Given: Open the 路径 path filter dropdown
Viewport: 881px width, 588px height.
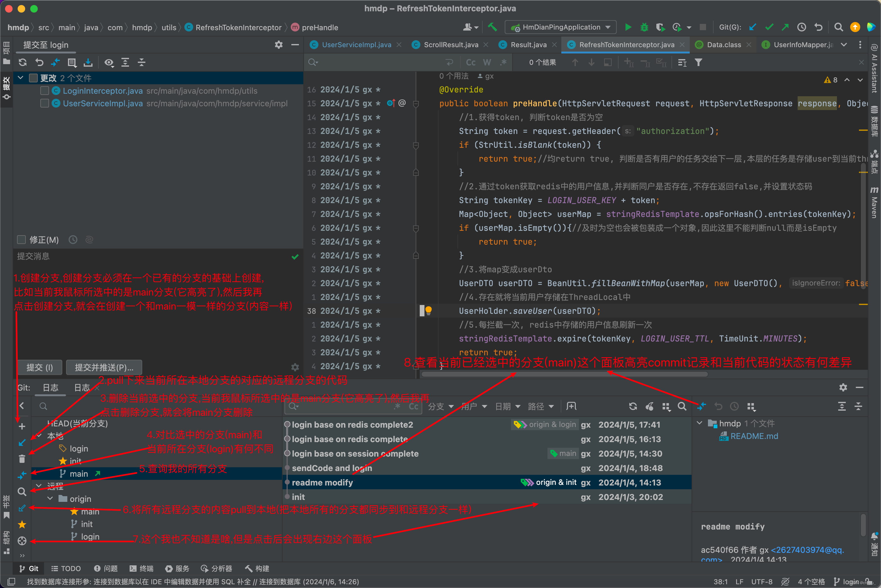Looking at the screenshot, I should pos(541,407).
